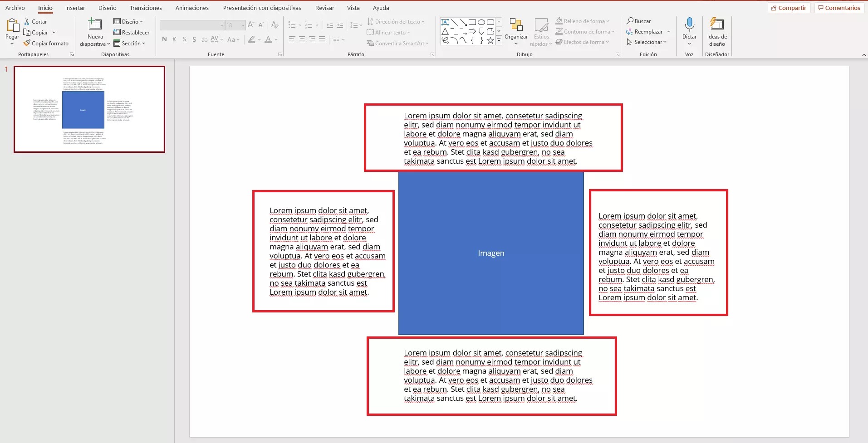
Task: Toggle underline with the S button
Action: click(x=184, y=39)
